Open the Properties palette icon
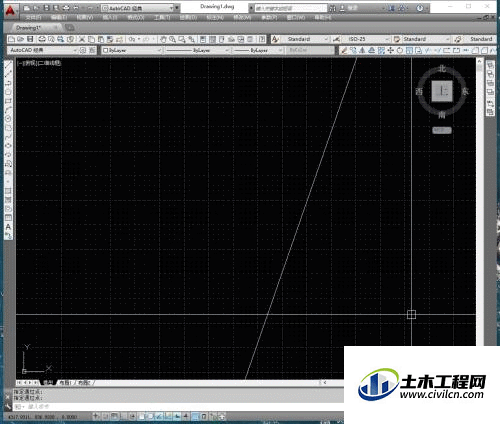The height and width of the screenshot is (424, 500). [x=203, y=39]
